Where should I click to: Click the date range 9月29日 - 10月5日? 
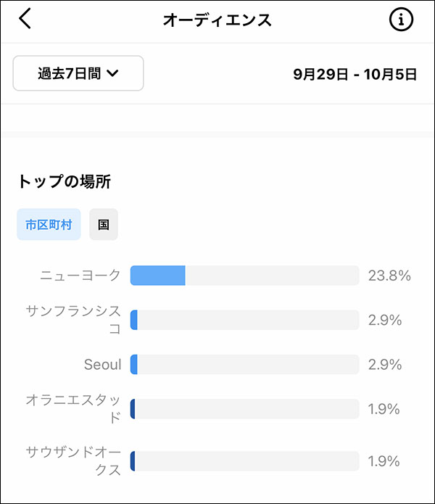pyautogui.click(x=355, y=74)
